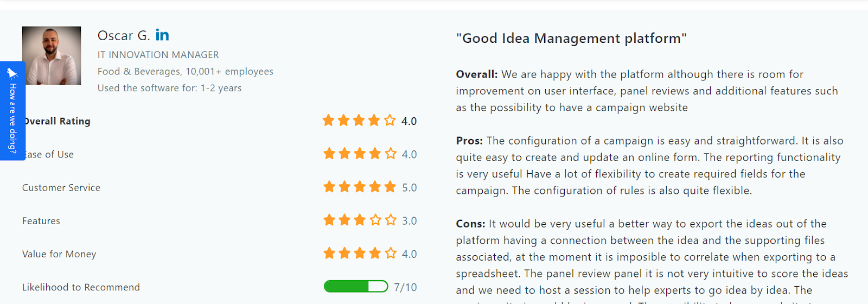Click the Overall Rating 4.0 score

tap(409, 121)
